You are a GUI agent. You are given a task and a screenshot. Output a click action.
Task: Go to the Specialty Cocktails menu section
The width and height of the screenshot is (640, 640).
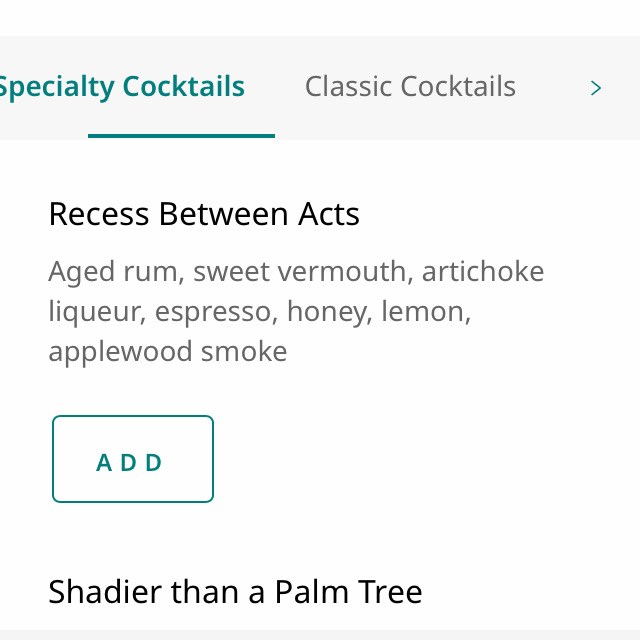pyautogui.click(x=122, y=87)
